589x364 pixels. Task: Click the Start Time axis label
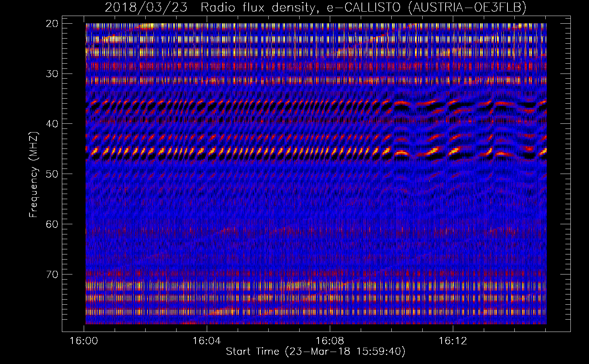point(316,352)
